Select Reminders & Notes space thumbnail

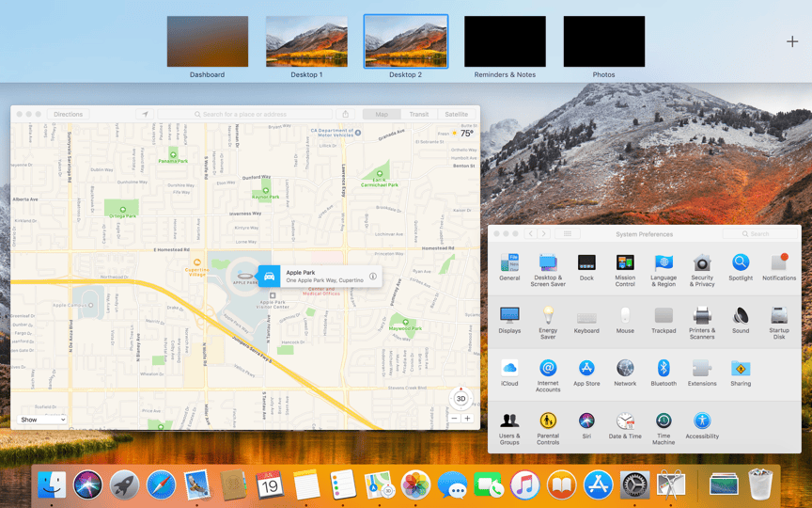coord(505,41)
